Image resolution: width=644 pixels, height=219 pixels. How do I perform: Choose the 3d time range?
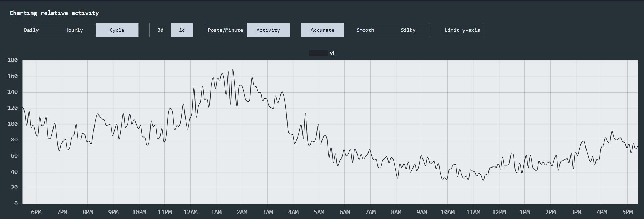pyautogui.click(x=161, y=30)
